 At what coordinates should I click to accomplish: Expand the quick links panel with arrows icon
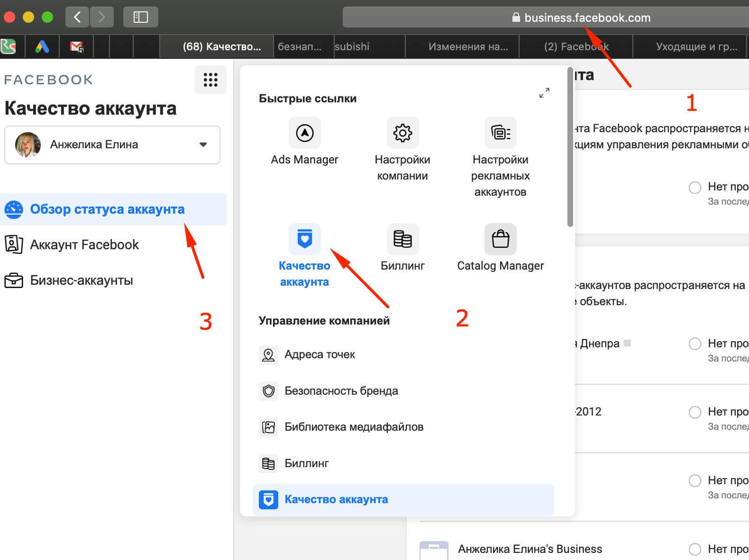coord(544,93)
